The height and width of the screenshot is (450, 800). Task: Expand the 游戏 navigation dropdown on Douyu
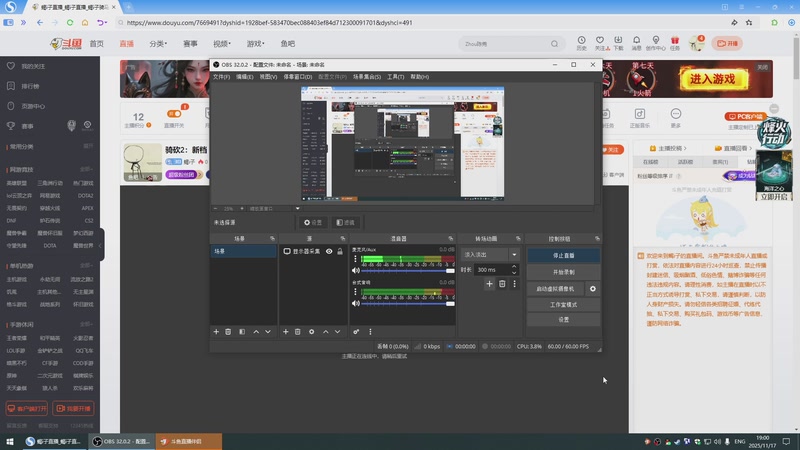[256, 44]
